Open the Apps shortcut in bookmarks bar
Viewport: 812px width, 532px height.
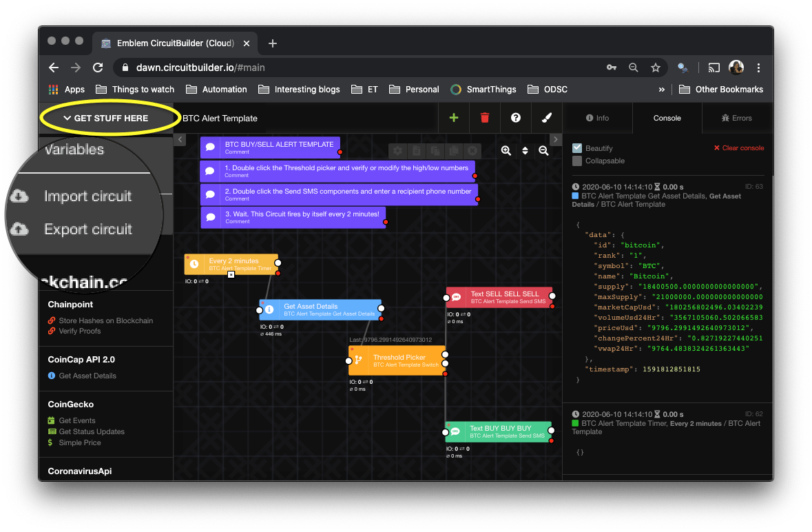pyautogui.click(x=66, y=90)
